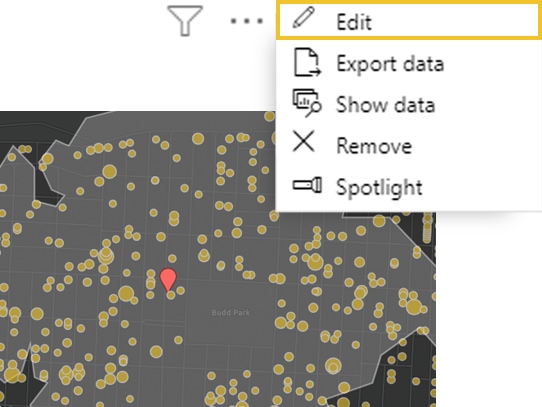Click the Budd Park label on map
The width and height of the screenshot is (542, 407).
pos(231,313)
